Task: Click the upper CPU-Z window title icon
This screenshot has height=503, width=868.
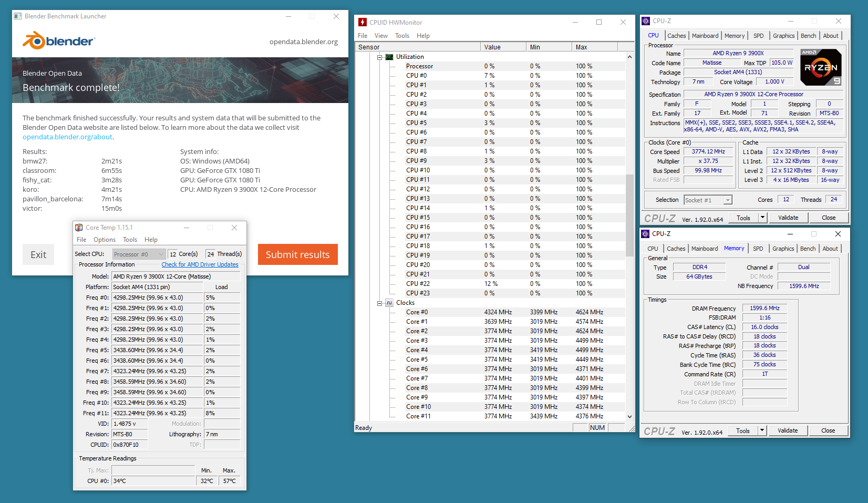Action: click(646, 21)
